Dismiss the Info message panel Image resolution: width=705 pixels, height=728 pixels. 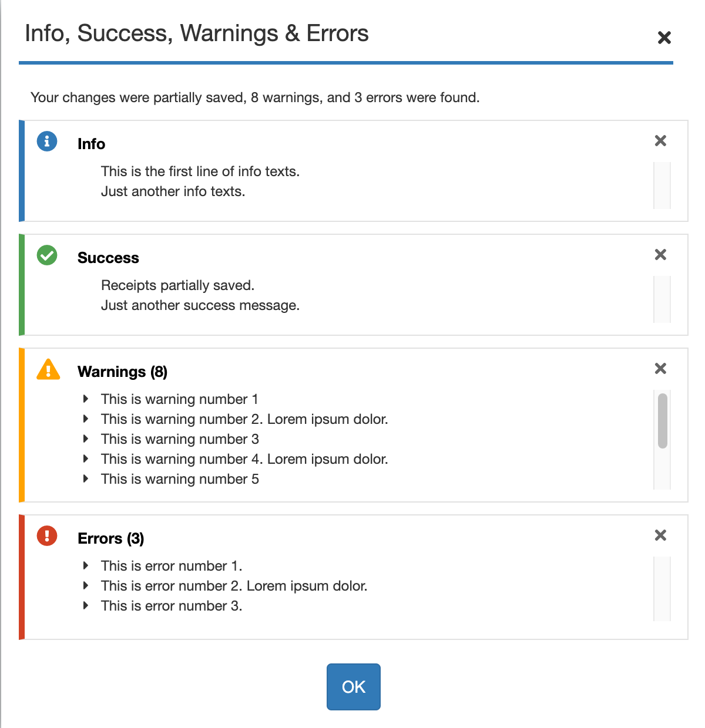click(x=660, y=141)
